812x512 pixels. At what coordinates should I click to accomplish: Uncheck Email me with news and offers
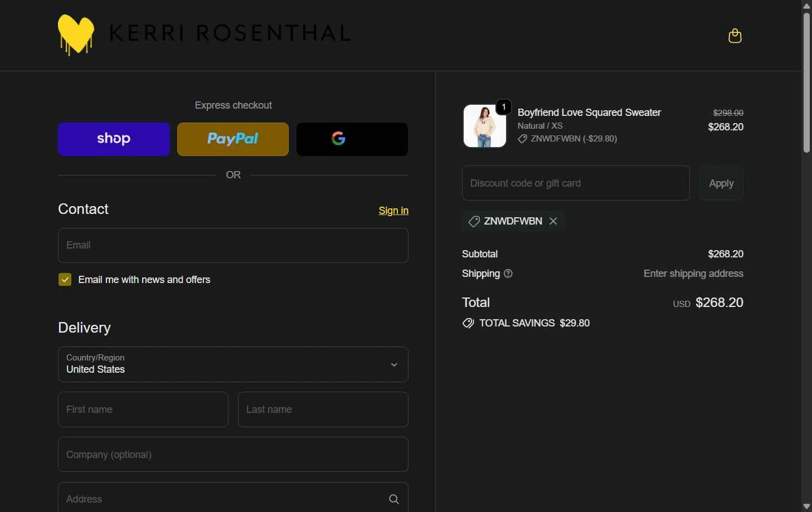(65, 280)
